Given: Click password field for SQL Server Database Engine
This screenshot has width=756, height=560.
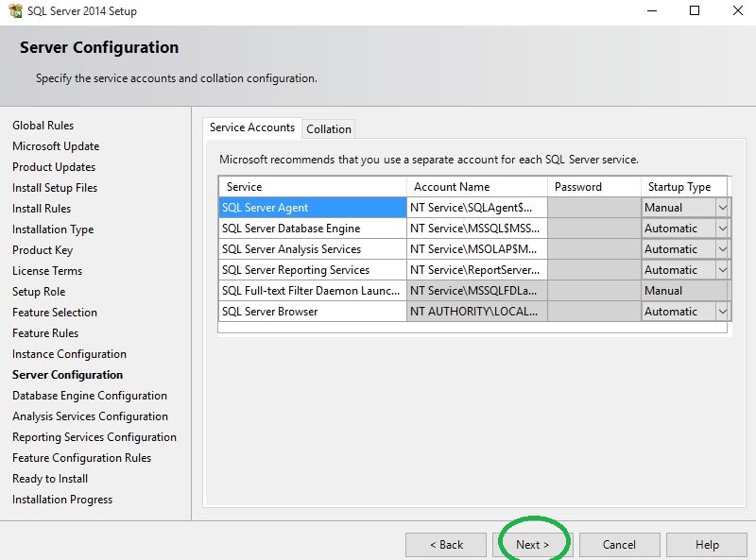Looking at the screenshot, I should (594, 229).
